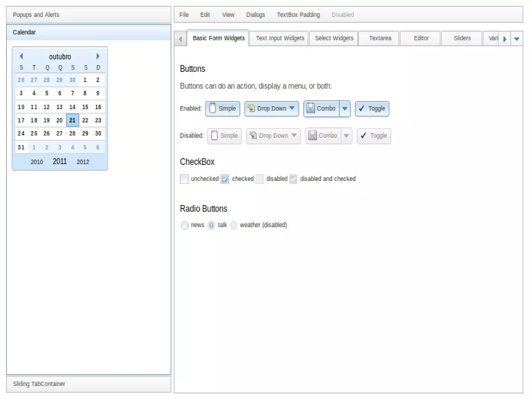Click current year 2011 in calendar

tap(60, 161)
